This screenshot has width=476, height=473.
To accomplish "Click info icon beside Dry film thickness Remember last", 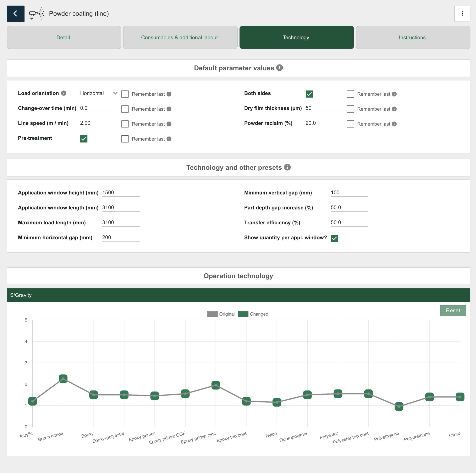I will tap(394, 109).
